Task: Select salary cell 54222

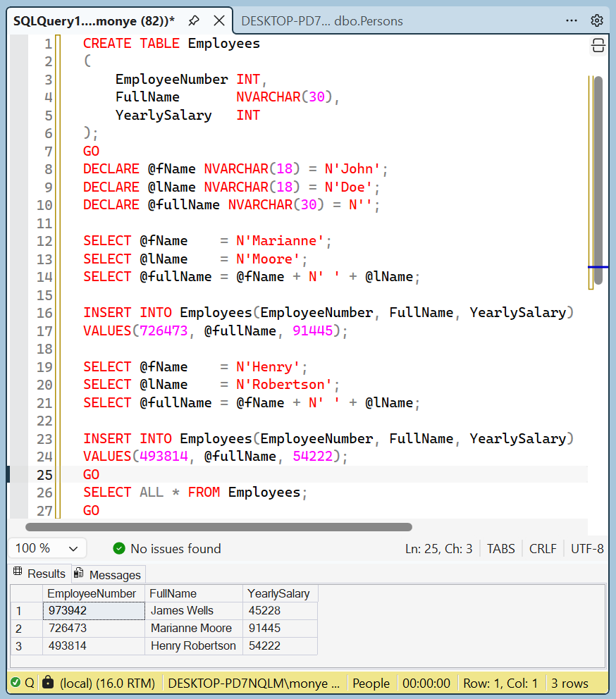Action: (x=280, y=645)
